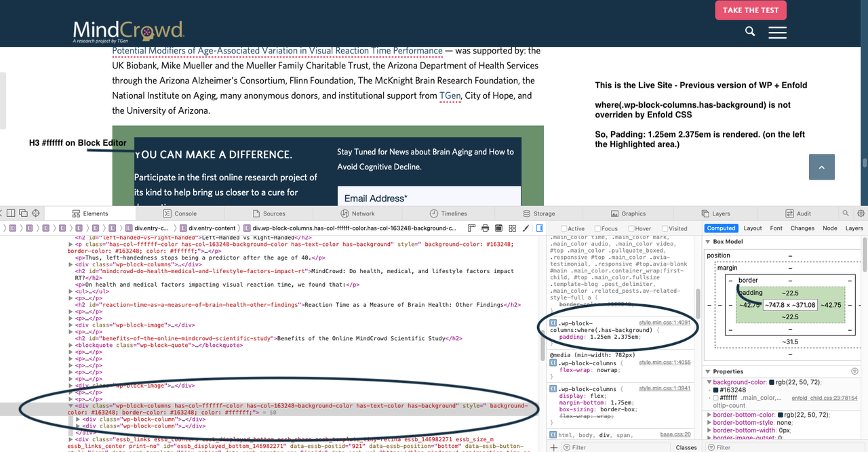Screen dimensions: 868x452
Task: Activate the element selection crosshair icon
Action: pos(37,213)
